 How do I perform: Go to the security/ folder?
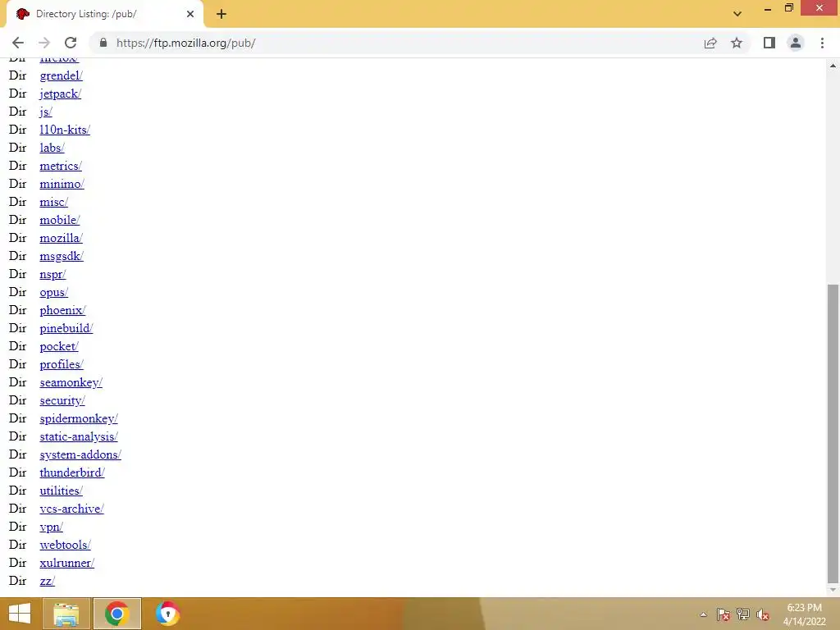[x=62, y=400]
